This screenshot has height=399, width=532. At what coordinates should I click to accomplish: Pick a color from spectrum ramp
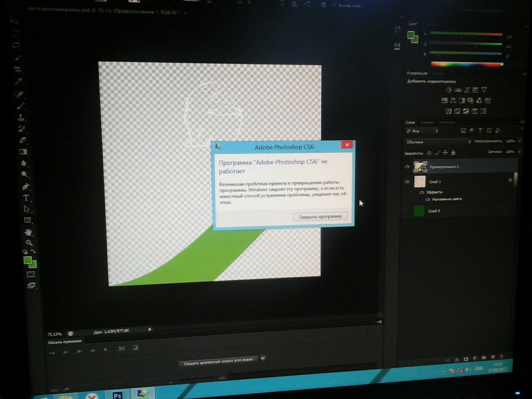point(466,64)
